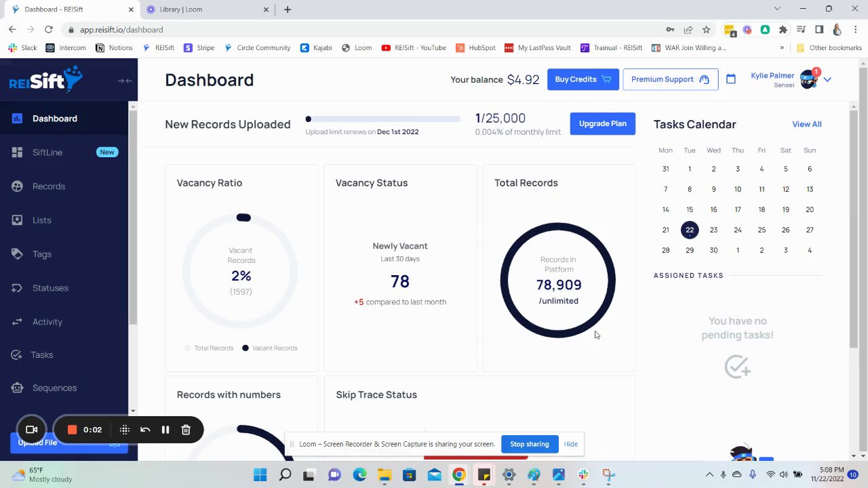Screen dimensions: 868x488
Task: Click View All in Tasks Calendar
Action: (806, 124)
